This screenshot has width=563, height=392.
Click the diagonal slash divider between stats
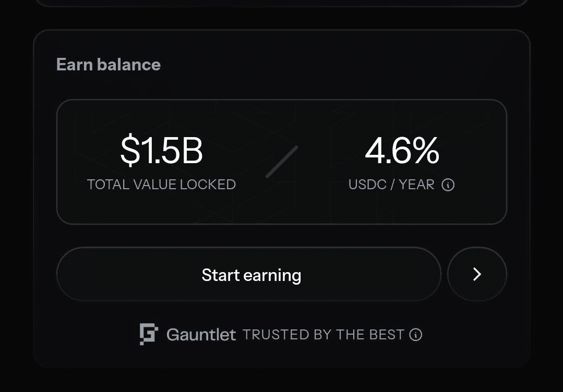coord(282,162)
